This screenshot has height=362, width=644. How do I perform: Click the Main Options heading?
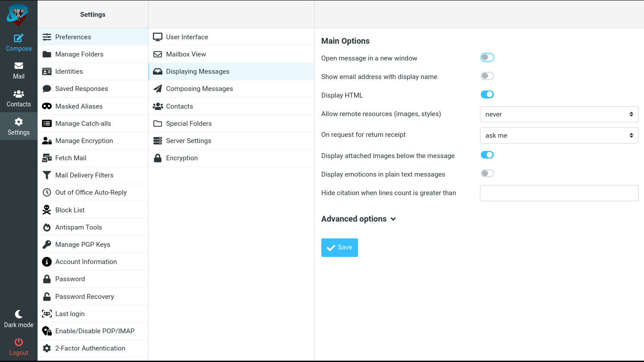click(345, 41)
